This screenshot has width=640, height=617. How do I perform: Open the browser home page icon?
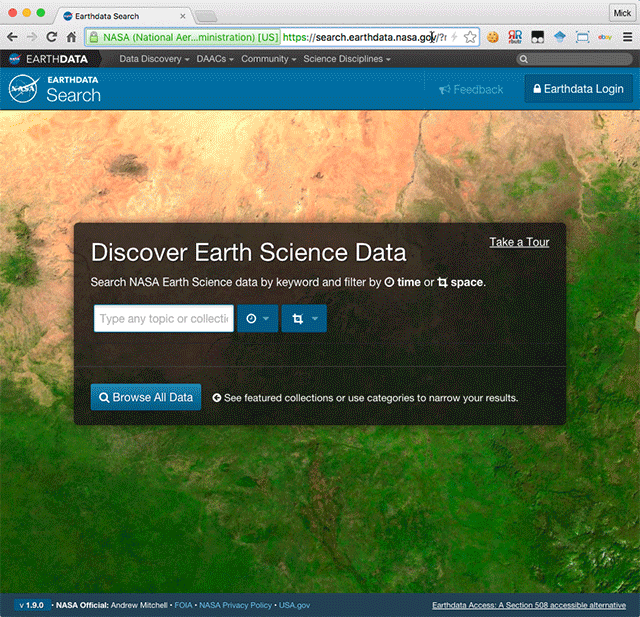pyautogui.click(x=71, y=37)
